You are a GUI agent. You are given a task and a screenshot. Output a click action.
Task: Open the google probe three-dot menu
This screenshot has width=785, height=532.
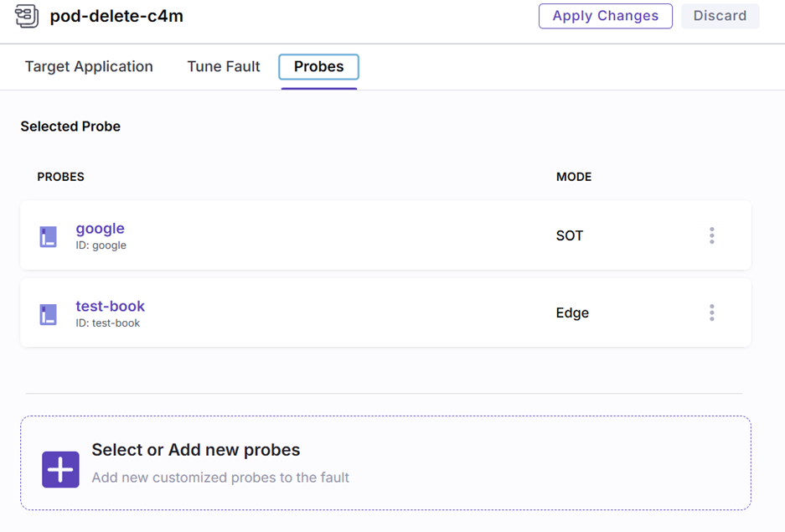click(x=711, y=235)
